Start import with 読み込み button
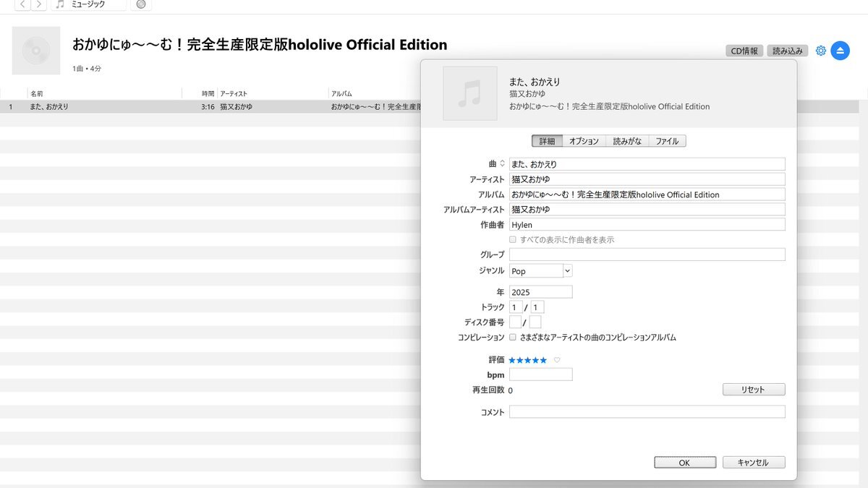Viewport: 868px width, 488px height. pos(787,51)
